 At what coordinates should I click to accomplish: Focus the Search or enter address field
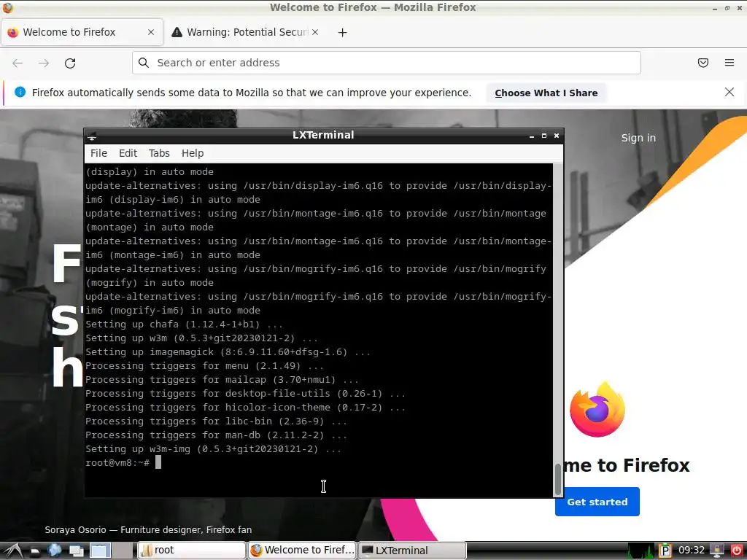point(387,63)
